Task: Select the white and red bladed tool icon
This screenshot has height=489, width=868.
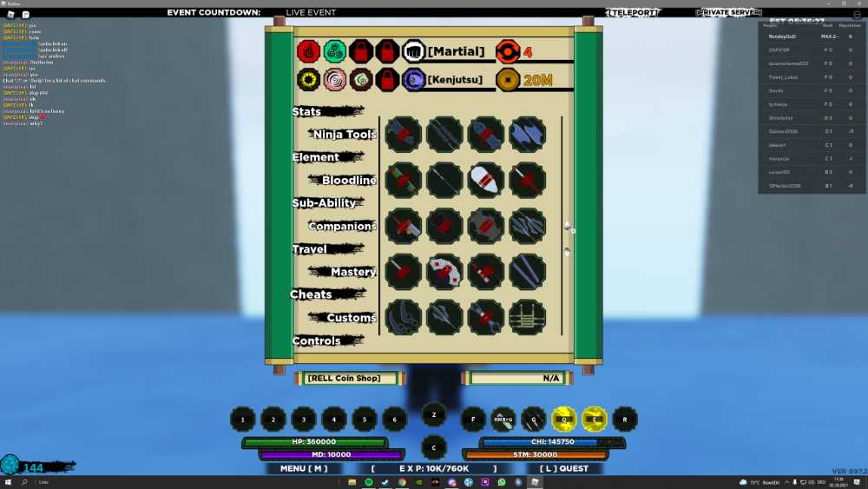Action: pos(485,180)
